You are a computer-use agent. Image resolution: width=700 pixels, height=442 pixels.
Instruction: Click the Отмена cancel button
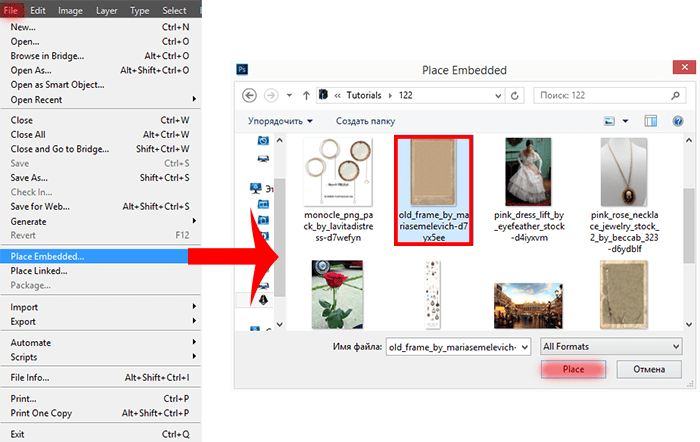click(x=649, y=369)
